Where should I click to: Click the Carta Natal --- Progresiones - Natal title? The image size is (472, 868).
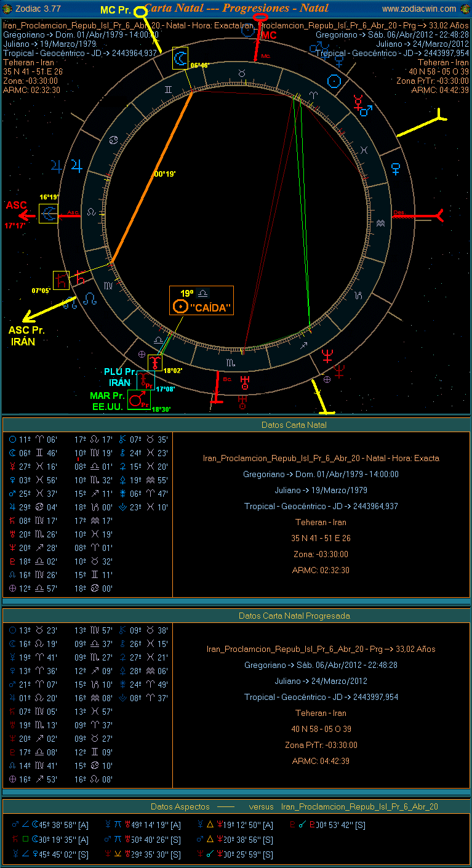pos(236,8)
